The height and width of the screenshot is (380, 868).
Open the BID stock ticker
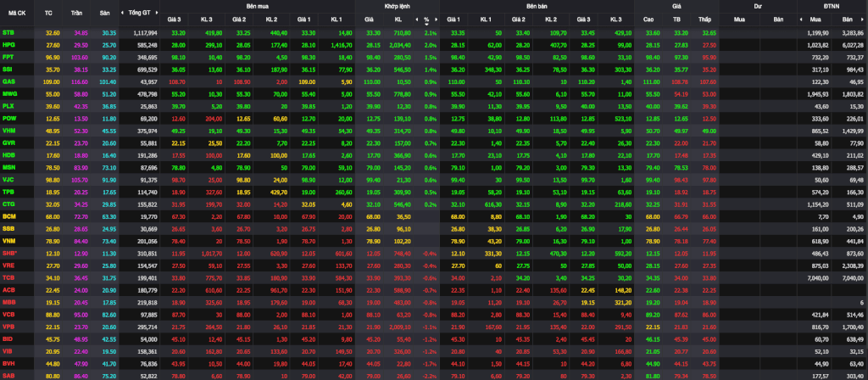(8, 338)
